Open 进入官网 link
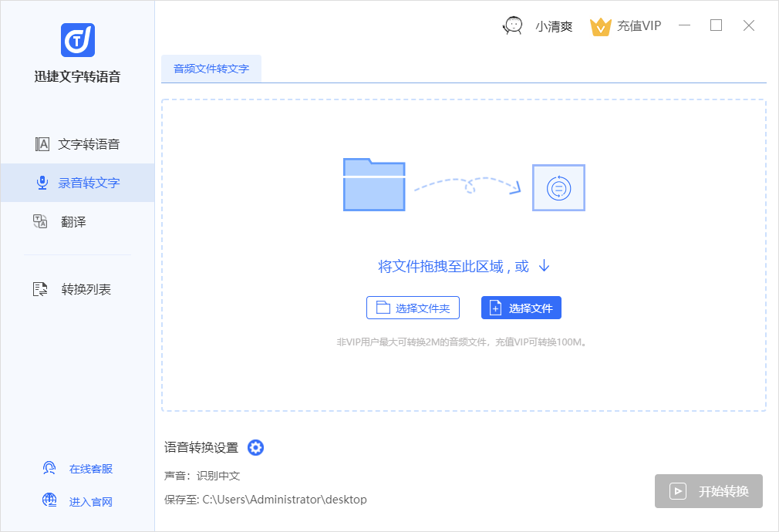This screenshot has height=532, width=779. (x=91, y=502)
